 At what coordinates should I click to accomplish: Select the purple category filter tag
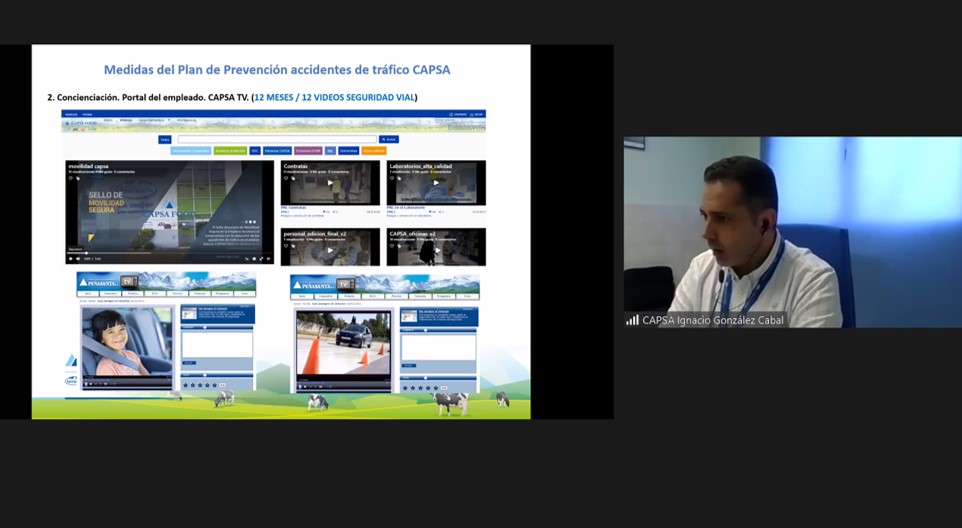(x=308, y=151)
